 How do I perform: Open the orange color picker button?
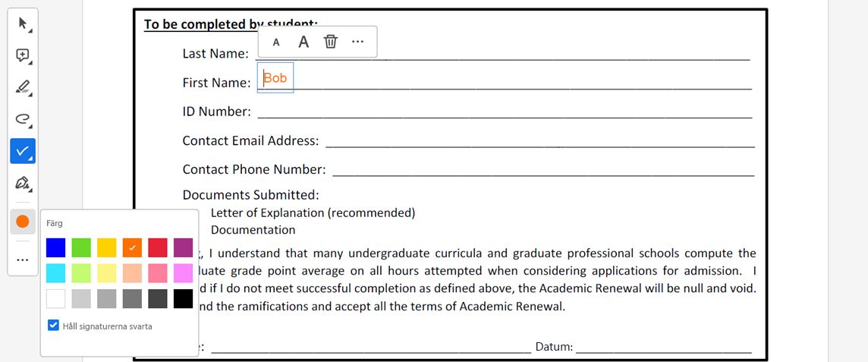pos(23,222)
